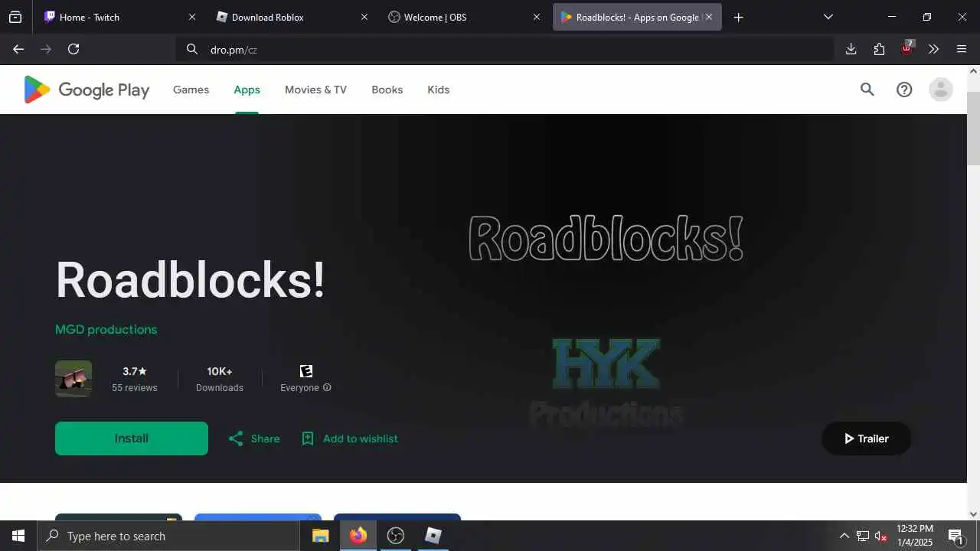Viewport: 980px width, 551px height.
Task: Open the Games section
Action: [x=191, y=90]
